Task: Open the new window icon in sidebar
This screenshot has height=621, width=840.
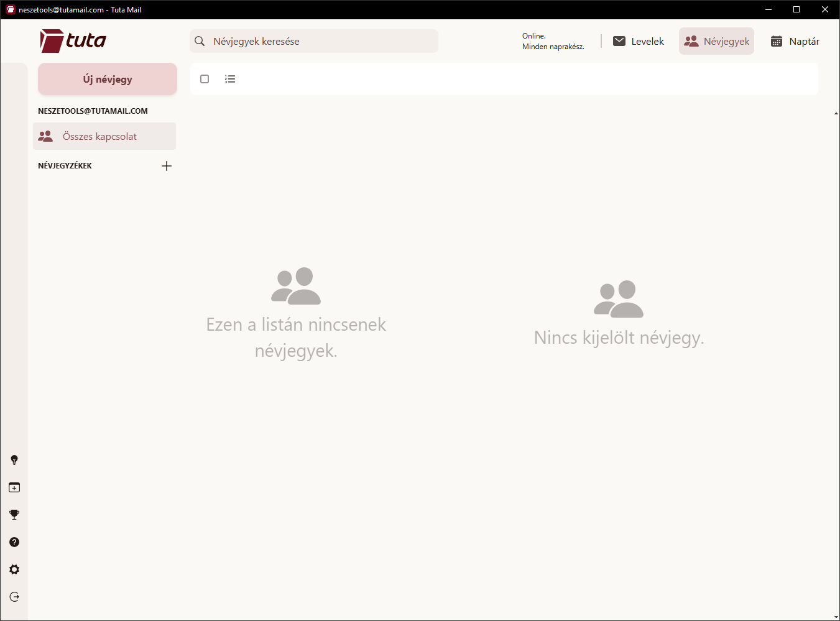Action: click(x=14, y=487)
